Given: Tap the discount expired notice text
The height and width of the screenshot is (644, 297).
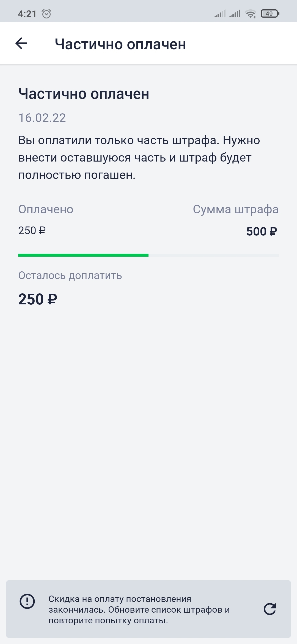Looking at the screenshot, I should (x=139, y=610).
